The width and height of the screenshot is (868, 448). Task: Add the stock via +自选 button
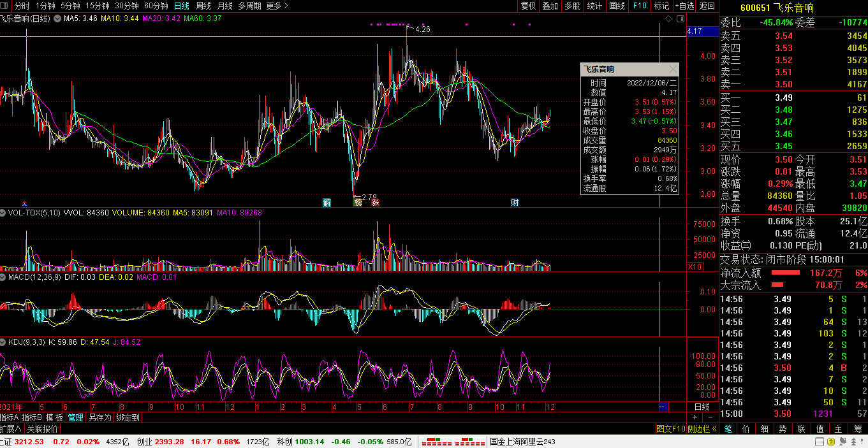pos(684,6)
